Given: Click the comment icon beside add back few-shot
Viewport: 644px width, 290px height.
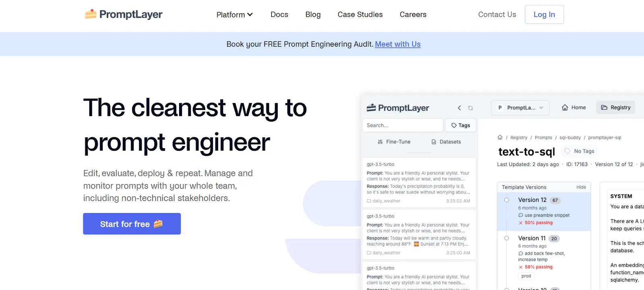Looking at the screenshot, I should click(521, 254).
